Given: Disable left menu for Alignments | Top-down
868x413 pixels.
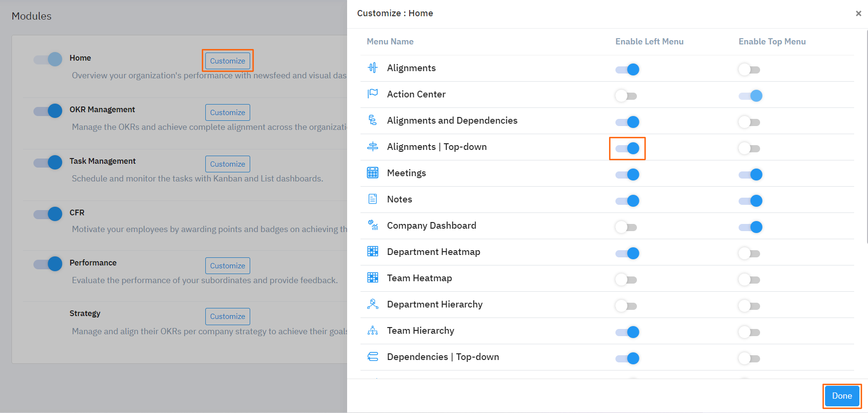Looking at the screenshot, I should pyautogui.click(x=627, y=148).
